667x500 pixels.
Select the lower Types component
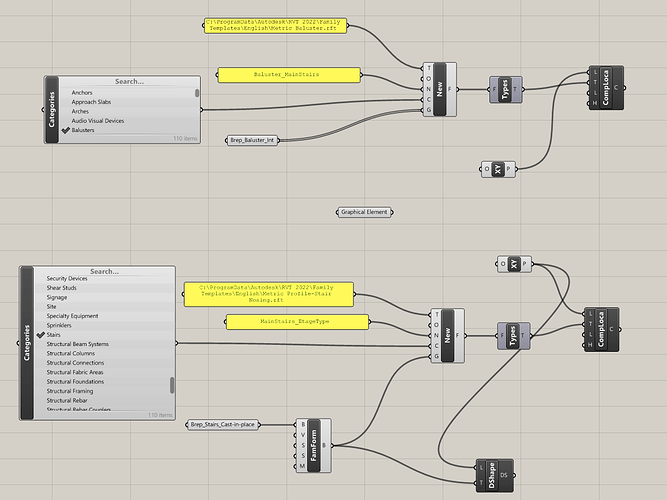513,336
